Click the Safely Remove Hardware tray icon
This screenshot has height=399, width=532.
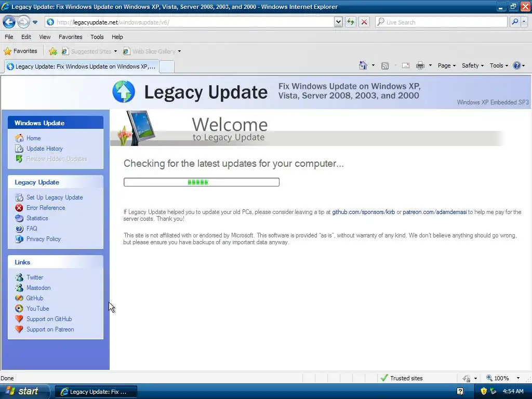pos(493,391)
